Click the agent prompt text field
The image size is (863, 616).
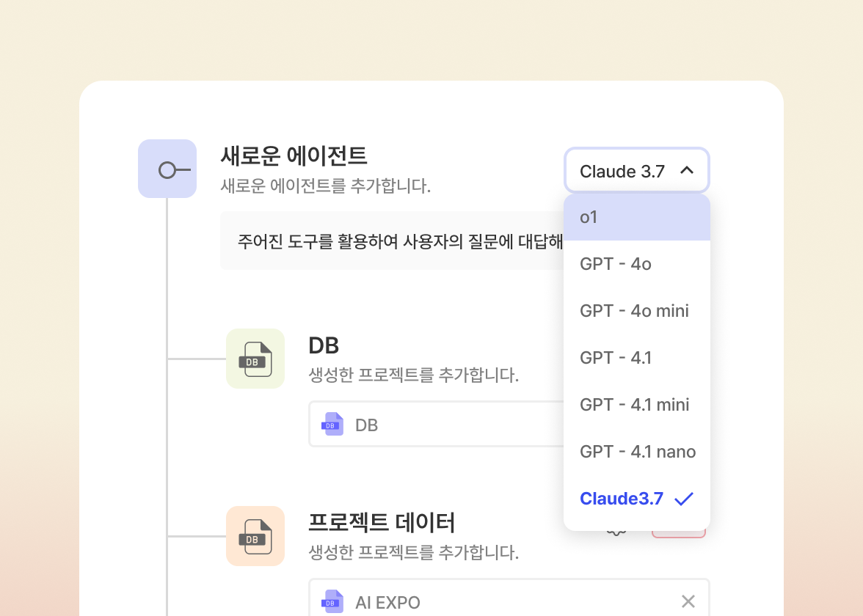[392, 241]
